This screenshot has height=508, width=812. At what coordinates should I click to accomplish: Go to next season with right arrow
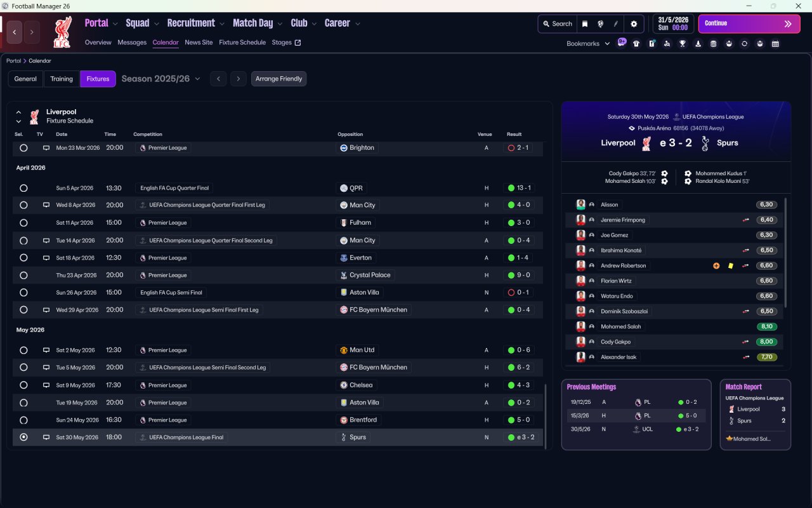point(239,79)
